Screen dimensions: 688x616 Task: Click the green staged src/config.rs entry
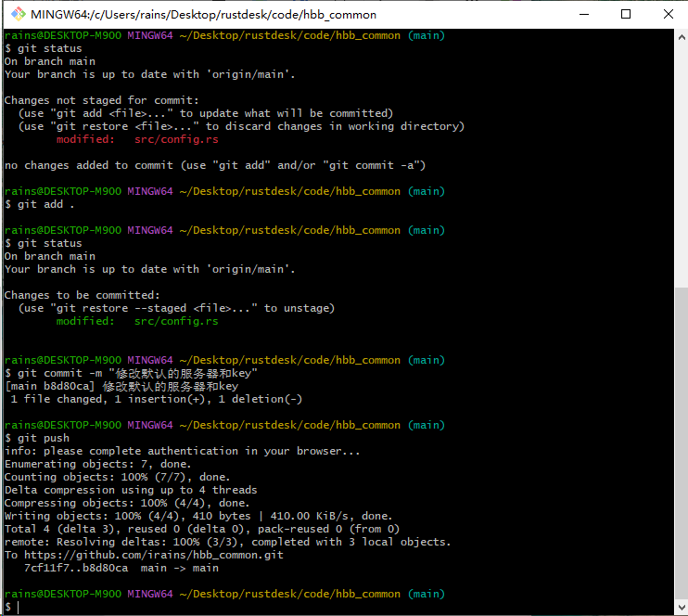coord(137,321)
